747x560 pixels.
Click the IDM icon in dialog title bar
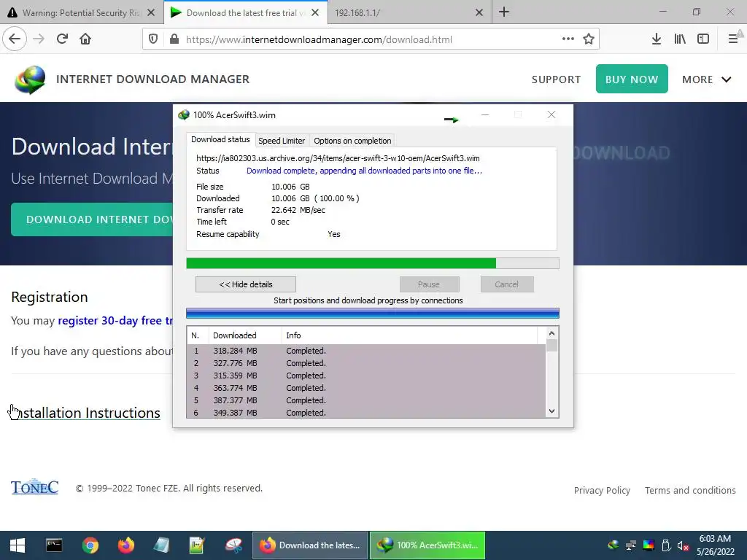[x=183, y=114]
